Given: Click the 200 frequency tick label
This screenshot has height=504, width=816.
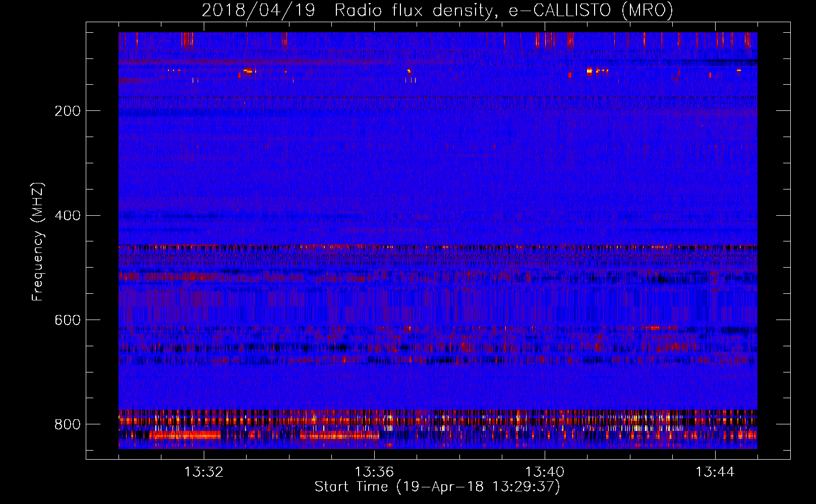Looking at the screenshot, I should [x=68, y=111].
